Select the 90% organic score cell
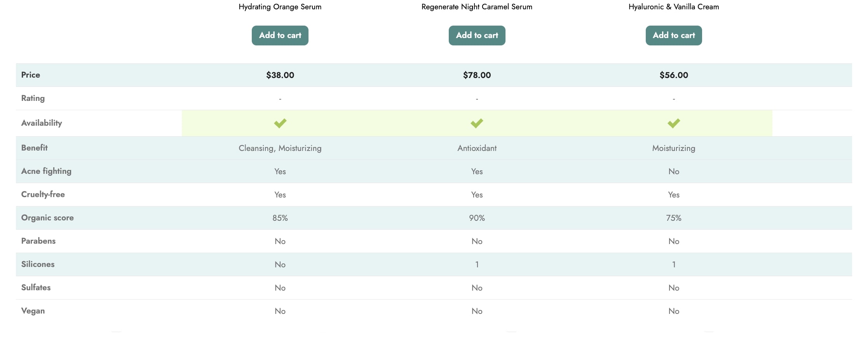Viewport: 868px width, 343px height. coord(477,218)
